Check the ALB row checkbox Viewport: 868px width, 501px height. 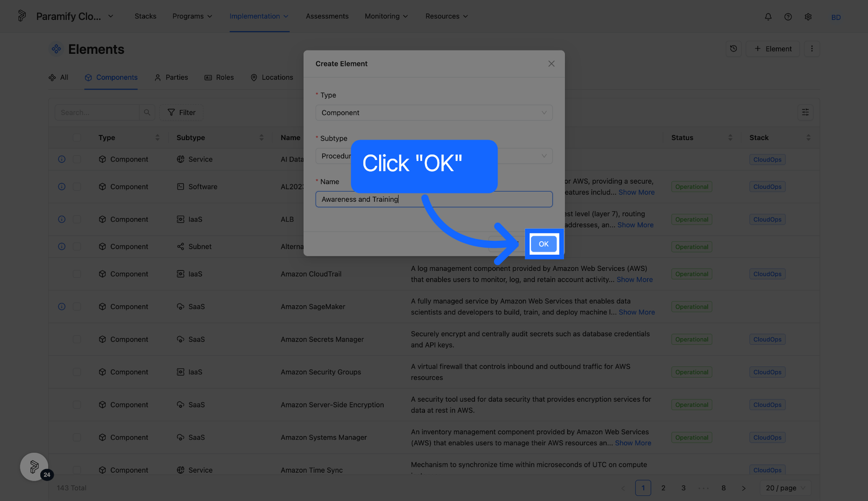[x=77, y=219]
